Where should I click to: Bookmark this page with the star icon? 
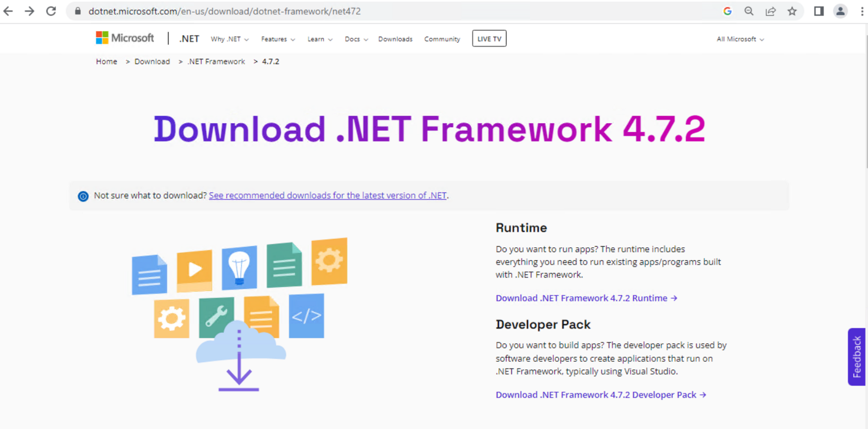click(x=792, y=11)
